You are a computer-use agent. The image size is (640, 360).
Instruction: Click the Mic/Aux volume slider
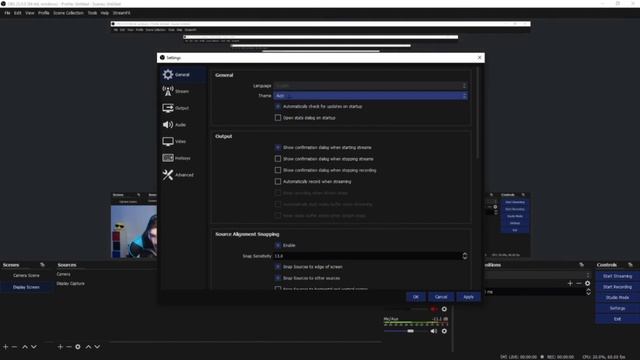tap(405, 331)
